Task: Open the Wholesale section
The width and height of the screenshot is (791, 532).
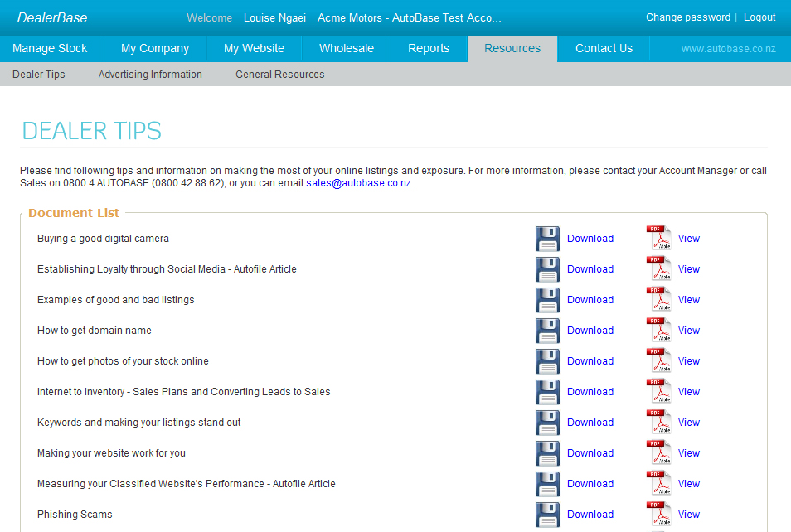Action: (346, 48)
